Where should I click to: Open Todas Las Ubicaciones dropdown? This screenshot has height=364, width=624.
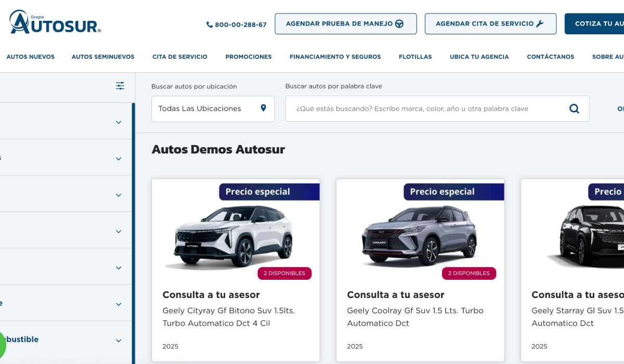coord(213,109)
